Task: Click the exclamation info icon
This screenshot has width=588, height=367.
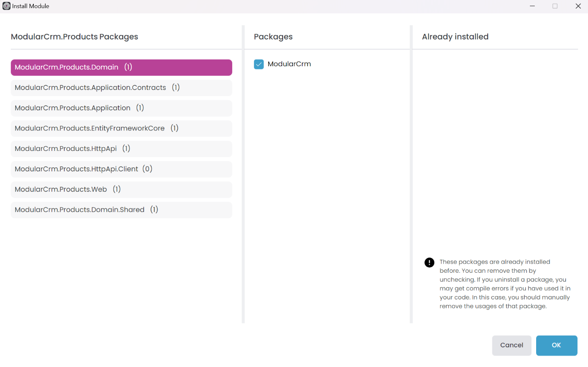Action: click(429, 262)
